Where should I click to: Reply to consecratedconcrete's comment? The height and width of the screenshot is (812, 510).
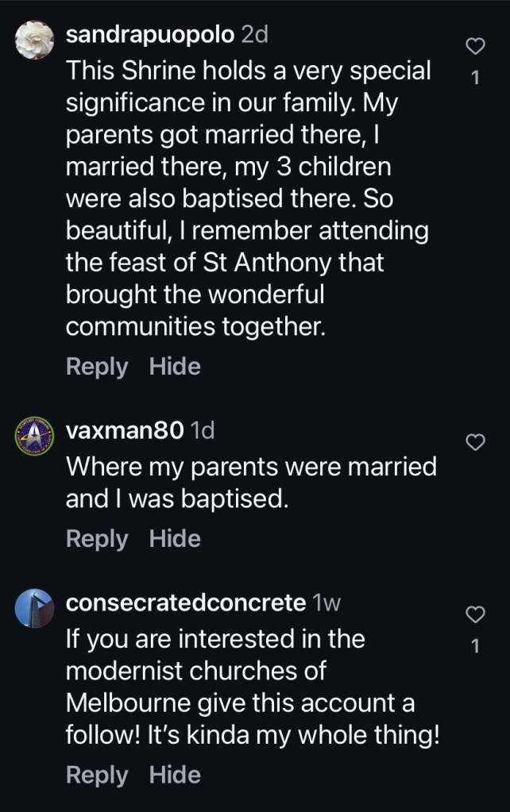[x=96, y=775]
